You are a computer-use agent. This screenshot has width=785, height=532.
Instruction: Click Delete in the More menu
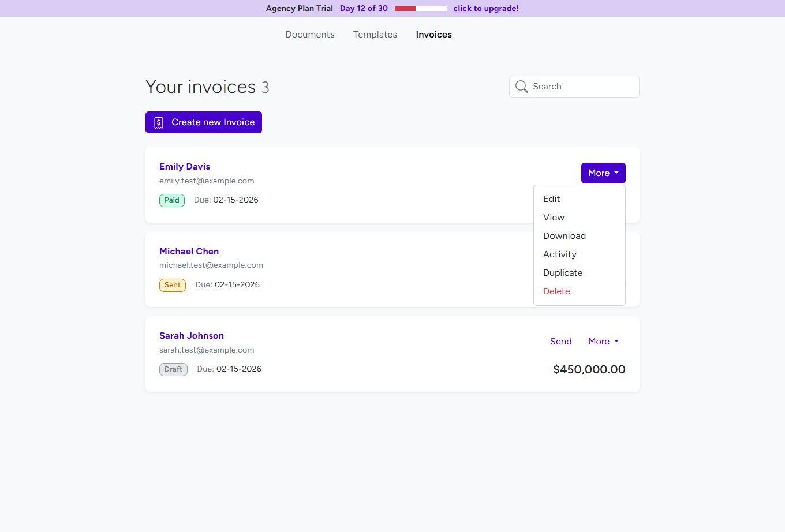pos(556,291)
